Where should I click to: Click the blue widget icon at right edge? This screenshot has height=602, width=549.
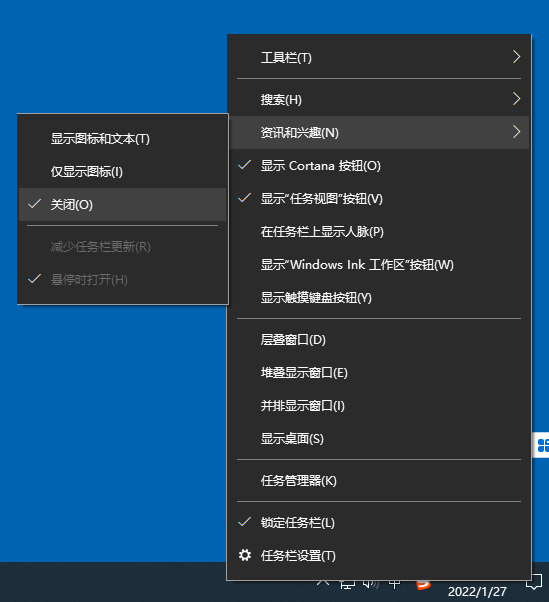pos(542,445)
